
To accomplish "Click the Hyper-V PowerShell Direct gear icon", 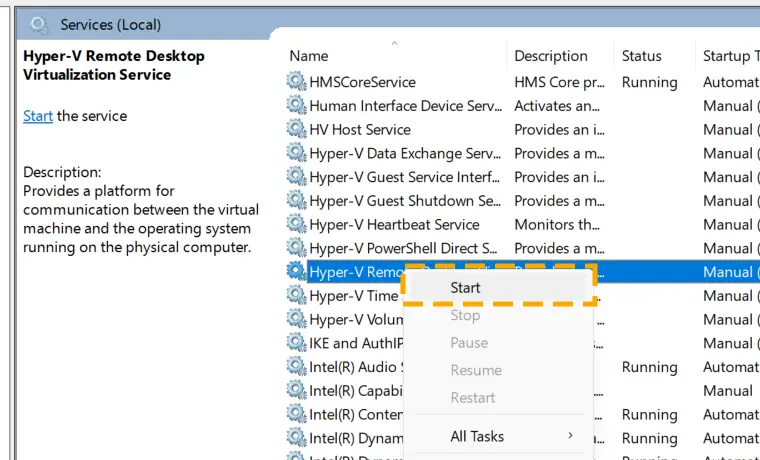I will point(296,247).
